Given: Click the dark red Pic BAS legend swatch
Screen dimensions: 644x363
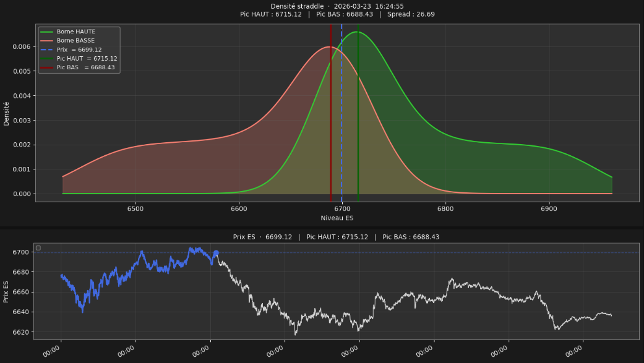Looking at the screenshot, I should (x=47, y=67).
